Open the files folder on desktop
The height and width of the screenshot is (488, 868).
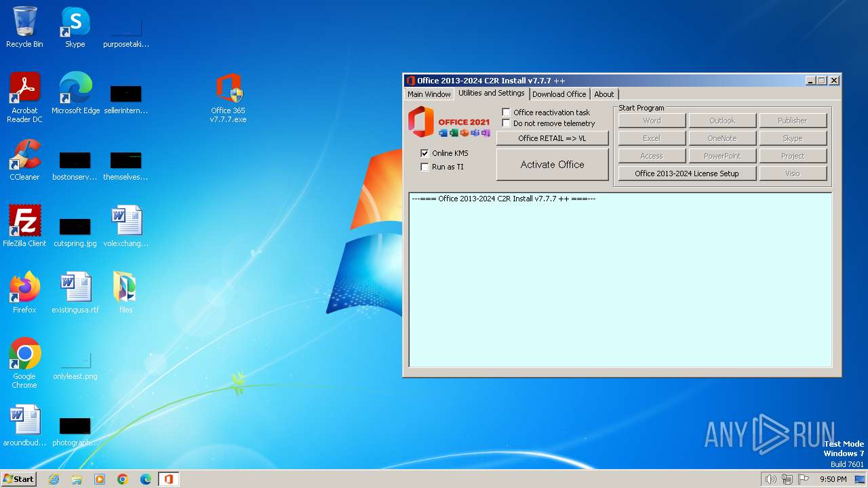[x=125, y=293]
